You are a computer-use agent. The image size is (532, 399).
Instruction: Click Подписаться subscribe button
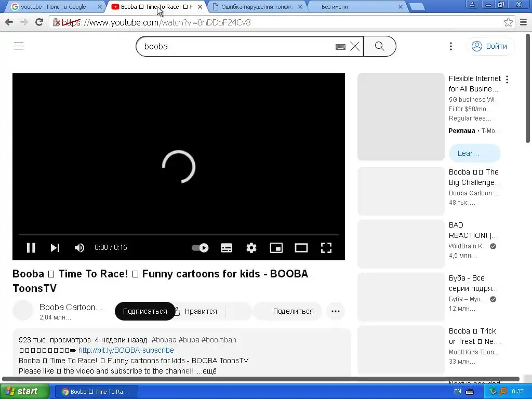coord(145,311)
